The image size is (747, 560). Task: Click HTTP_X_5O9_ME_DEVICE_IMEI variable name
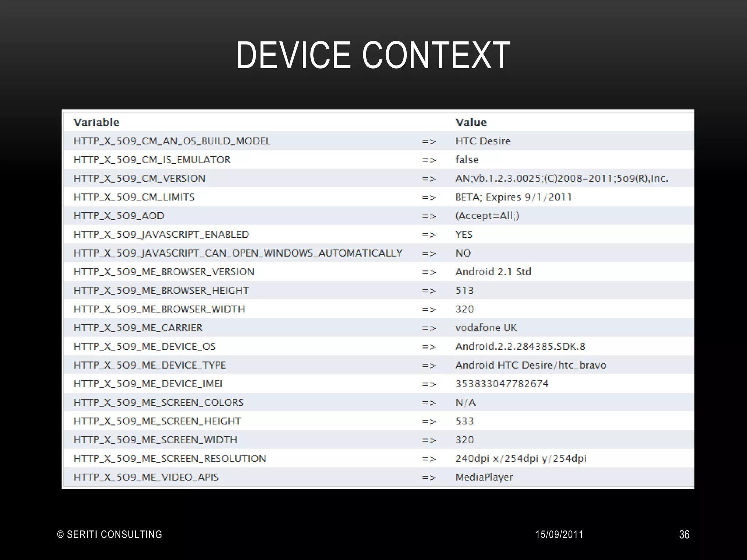(x=148, y=384)
